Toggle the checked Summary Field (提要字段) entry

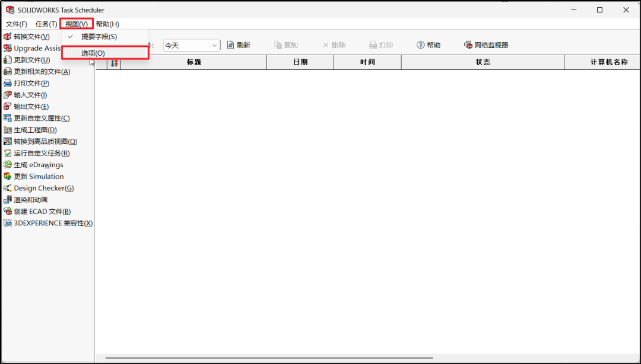pyautogui.click(x=104, y=37)
